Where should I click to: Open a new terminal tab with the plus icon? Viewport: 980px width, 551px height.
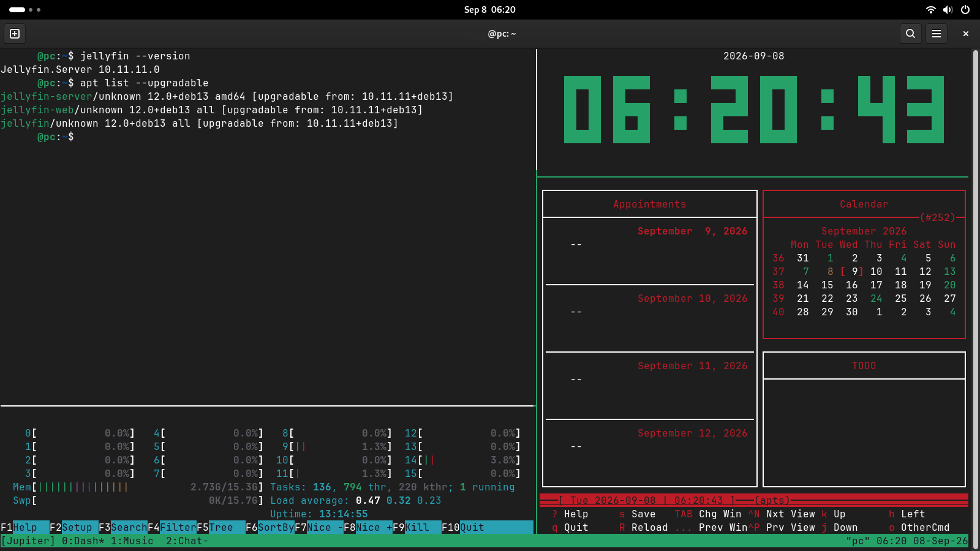[15, 34]
